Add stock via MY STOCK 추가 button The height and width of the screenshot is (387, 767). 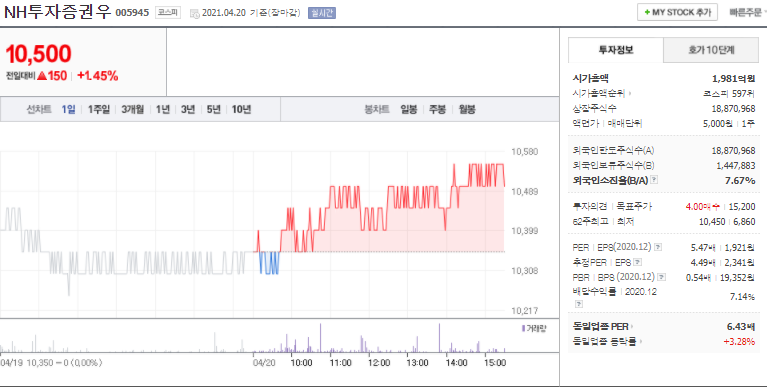(677, 12)
